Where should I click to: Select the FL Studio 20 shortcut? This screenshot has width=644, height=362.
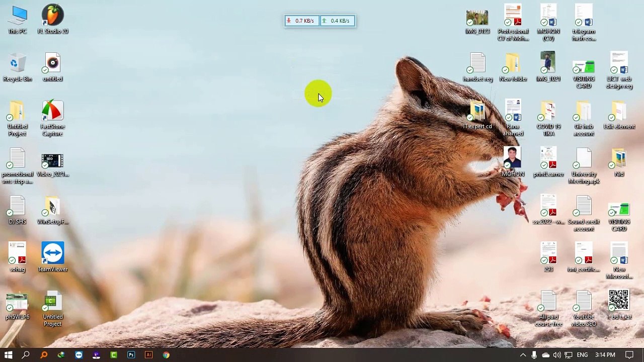(53, 20)
